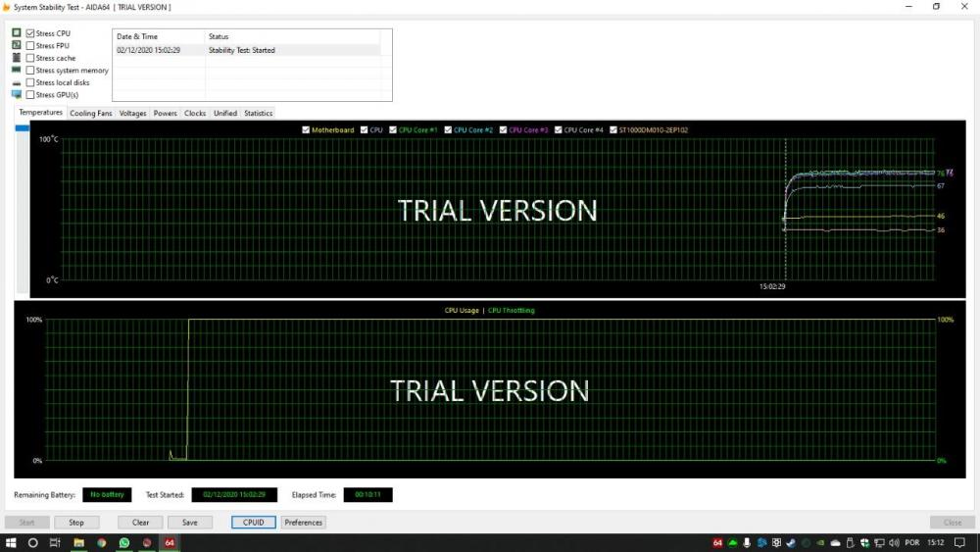Screen dimensions: 980x552
Task: Click the Steam icon in system tray
Action: [790, 542]
